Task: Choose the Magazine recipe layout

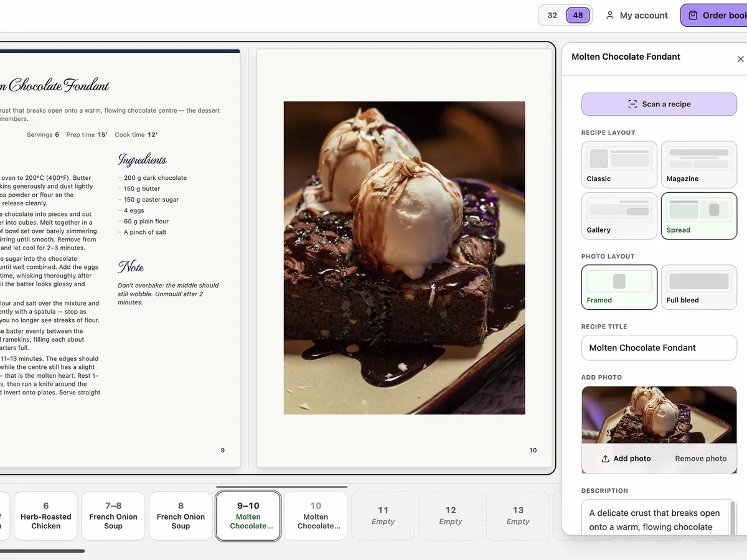Action: click(699, 164)
